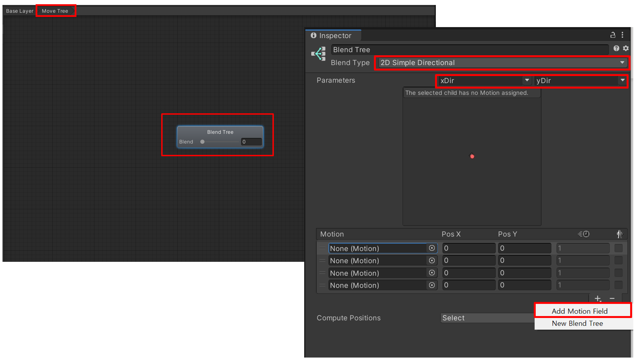Open Blend Tree settings gear icon
This screenshot has width=638, height=364.
[x=626, y=48]
